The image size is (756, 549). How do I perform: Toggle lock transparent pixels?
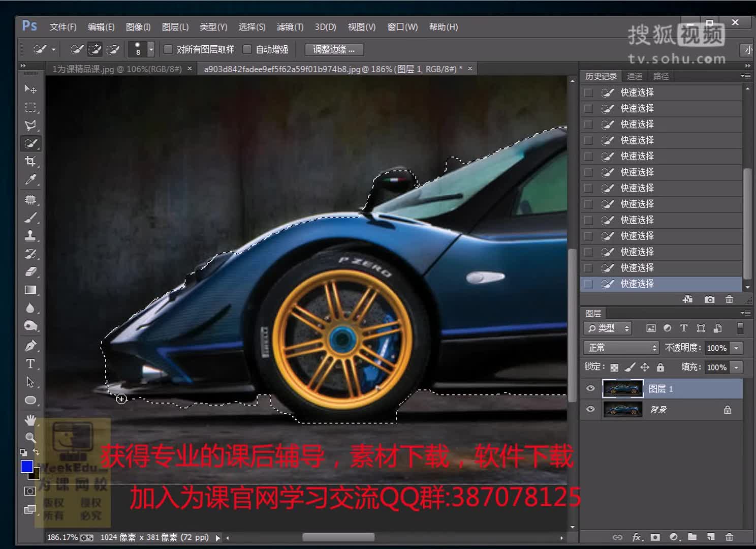pyautogui.click(x=614, y=367)
